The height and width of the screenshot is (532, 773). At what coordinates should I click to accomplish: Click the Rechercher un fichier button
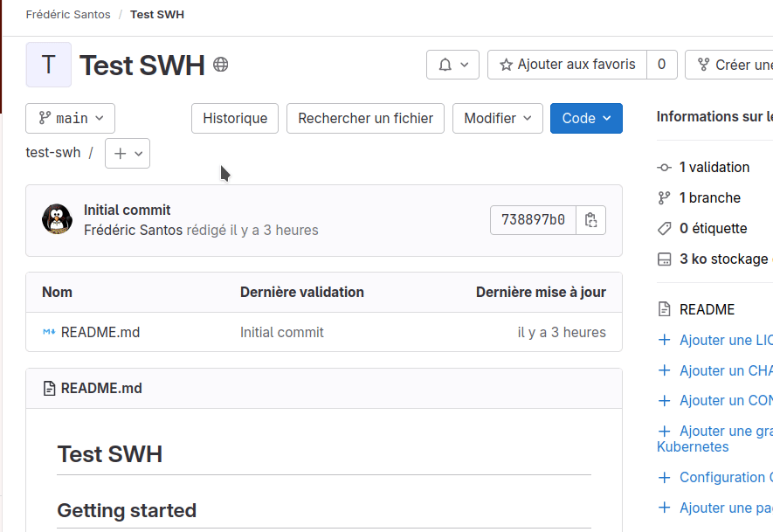pyautogui.click(x=365, y=118)
